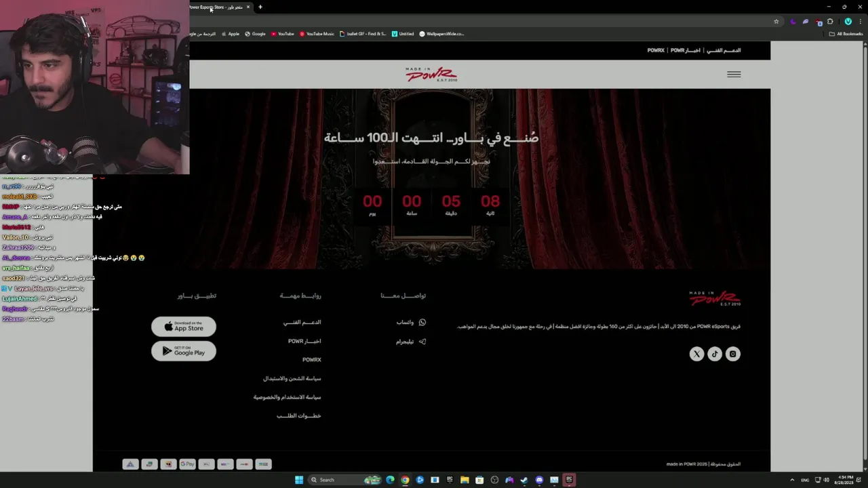
Task: Open footer POWR news link (اخبار POWR)
Action: tap(304, 342)
